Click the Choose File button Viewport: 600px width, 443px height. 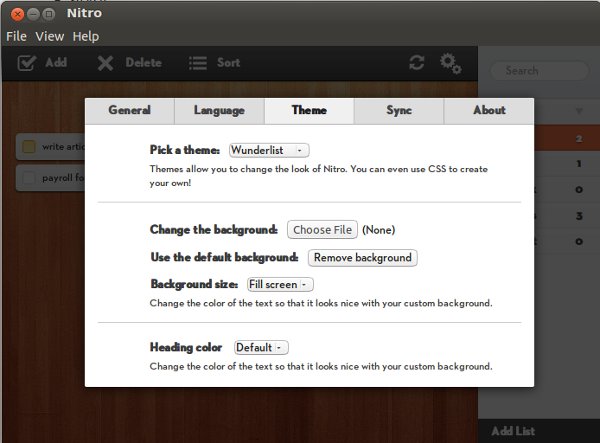[323, 230]
